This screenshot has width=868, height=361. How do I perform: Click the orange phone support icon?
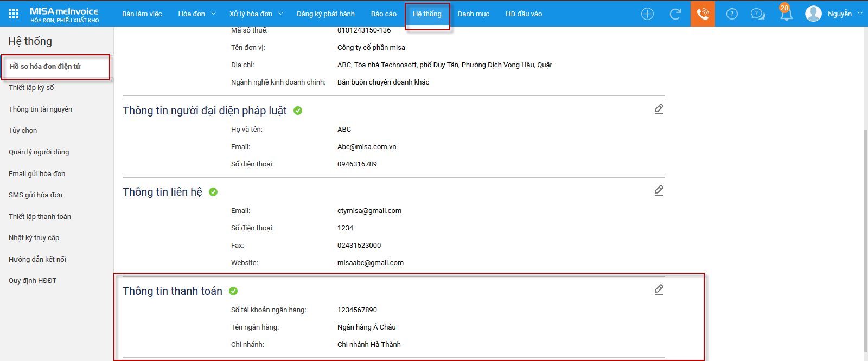(703, 14)
